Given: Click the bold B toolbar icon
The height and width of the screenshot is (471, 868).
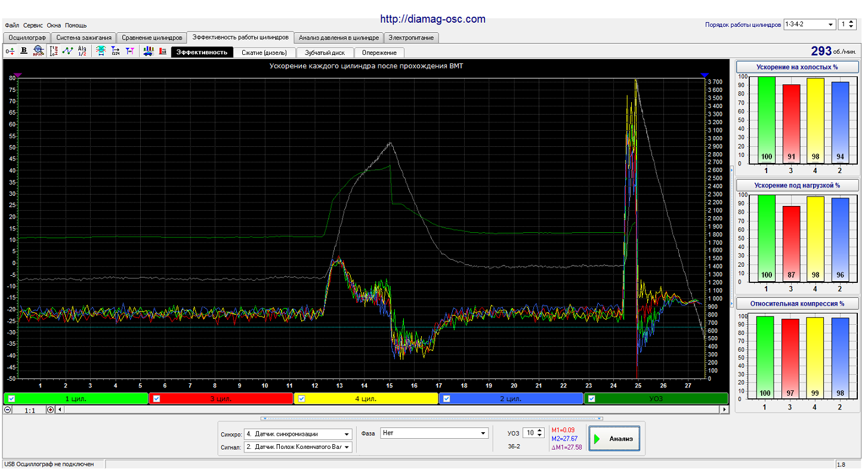Looking at the screenshot, I should (x=24, y=51).
